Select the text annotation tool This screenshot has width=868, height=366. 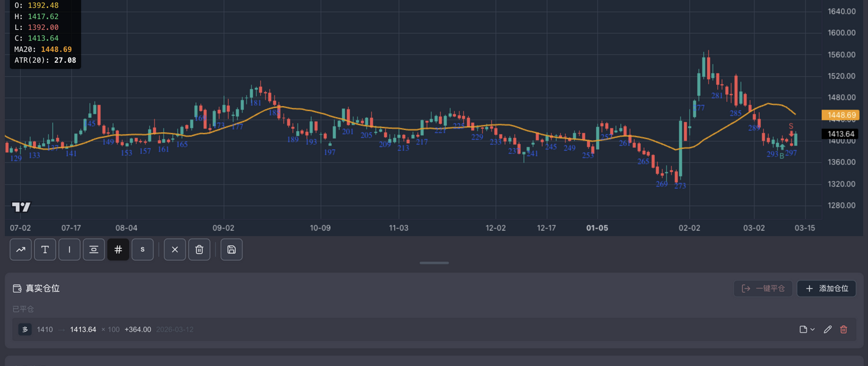click(45, 249)
